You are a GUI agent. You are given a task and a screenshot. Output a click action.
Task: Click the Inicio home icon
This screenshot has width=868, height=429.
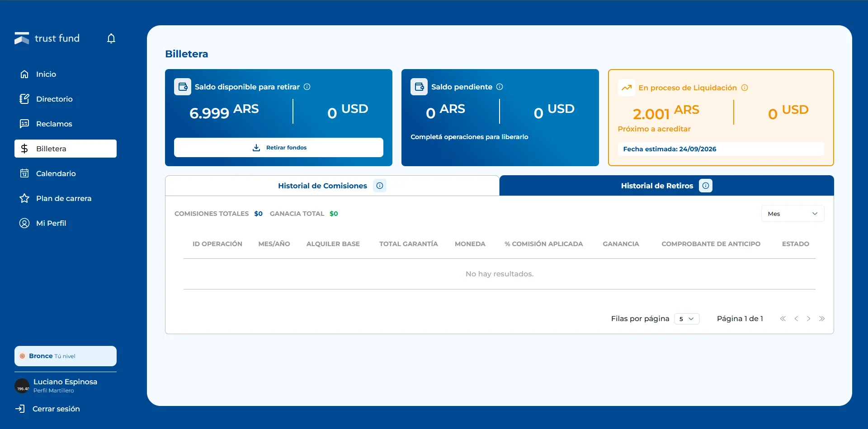24,74
